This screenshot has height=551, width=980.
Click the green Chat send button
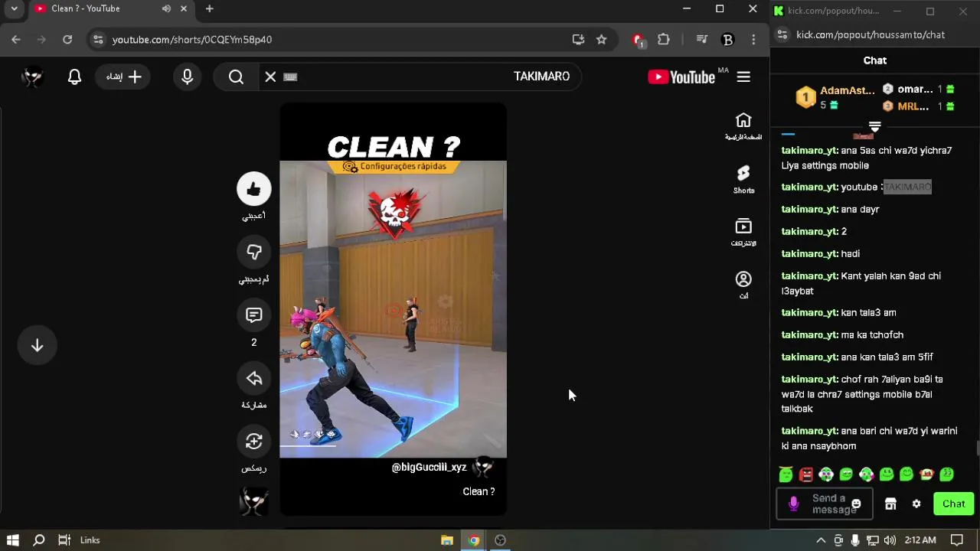click(953, 504)
